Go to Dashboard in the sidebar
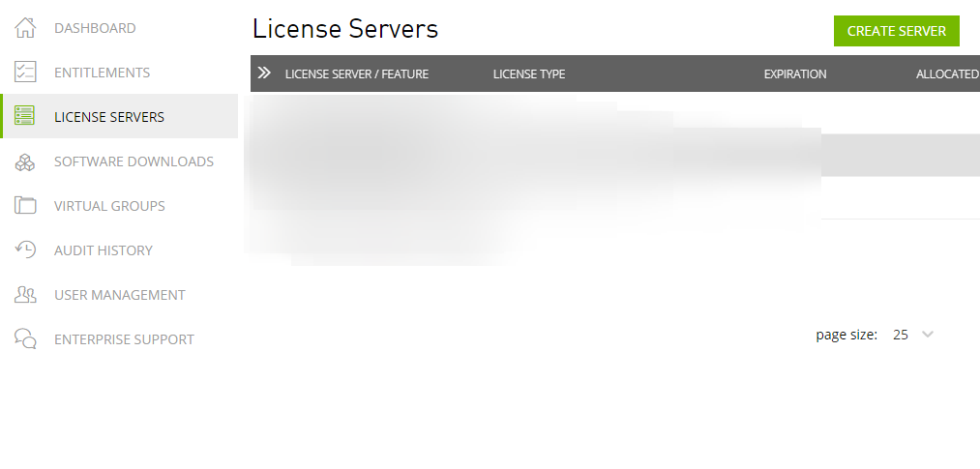Image resolution: width=980 pixels, height=469 pixels. (95, 28)
